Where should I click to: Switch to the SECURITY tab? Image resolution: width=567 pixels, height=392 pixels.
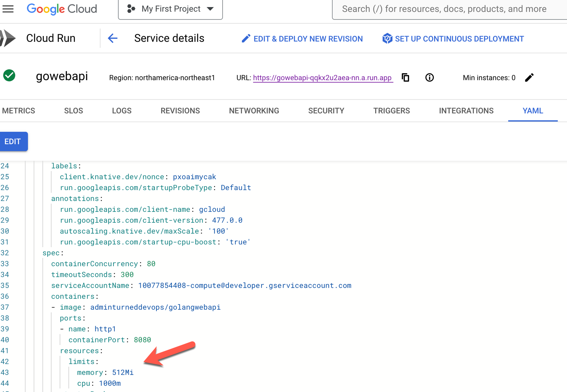pyautogui.click(x=326, y=111)
